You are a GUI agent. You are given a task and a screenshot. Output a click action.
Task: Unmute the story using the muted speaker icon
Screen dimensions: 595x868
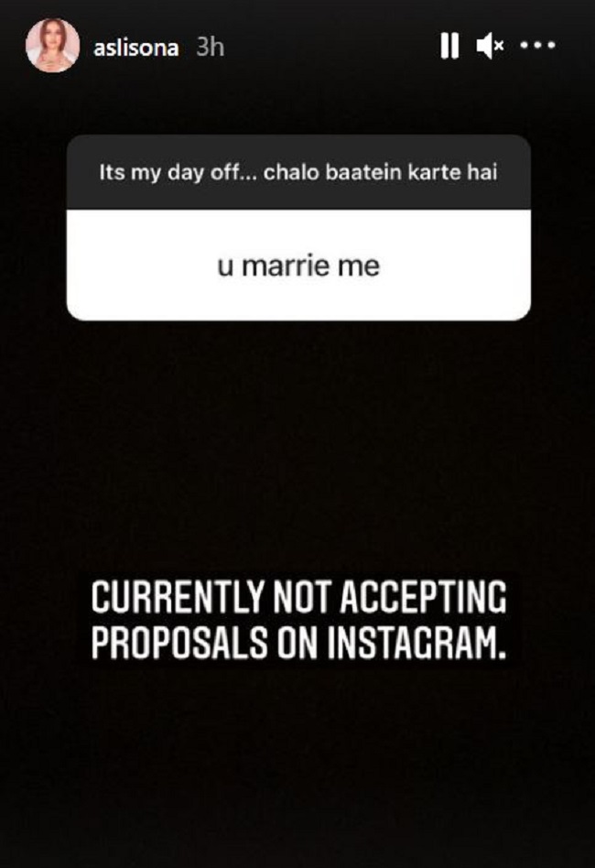[490, 46]
